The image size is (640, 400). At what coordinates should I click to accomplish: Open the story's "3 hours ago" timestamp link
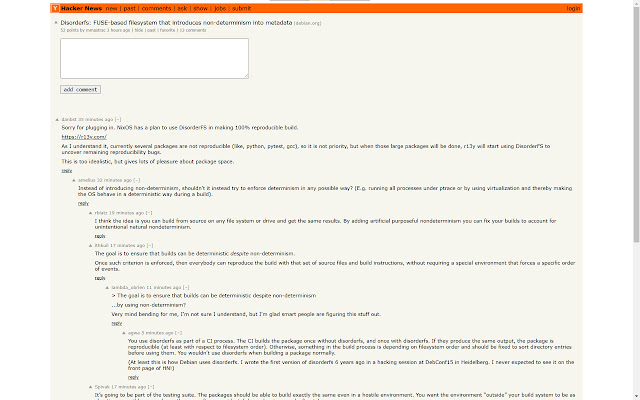119,30
